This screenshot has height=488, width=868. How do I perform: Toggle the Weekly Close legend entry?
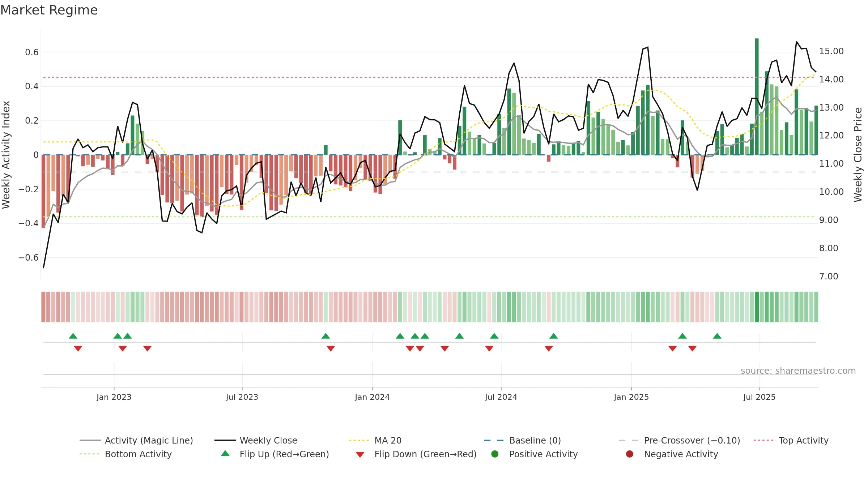click(256, 440)
